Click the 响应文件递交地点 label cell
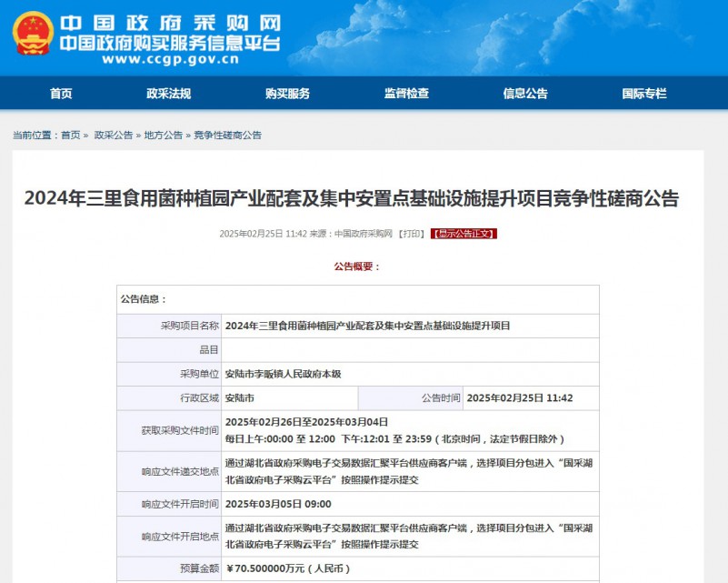This screenshot has height=583, width=728. click(169, 471)
